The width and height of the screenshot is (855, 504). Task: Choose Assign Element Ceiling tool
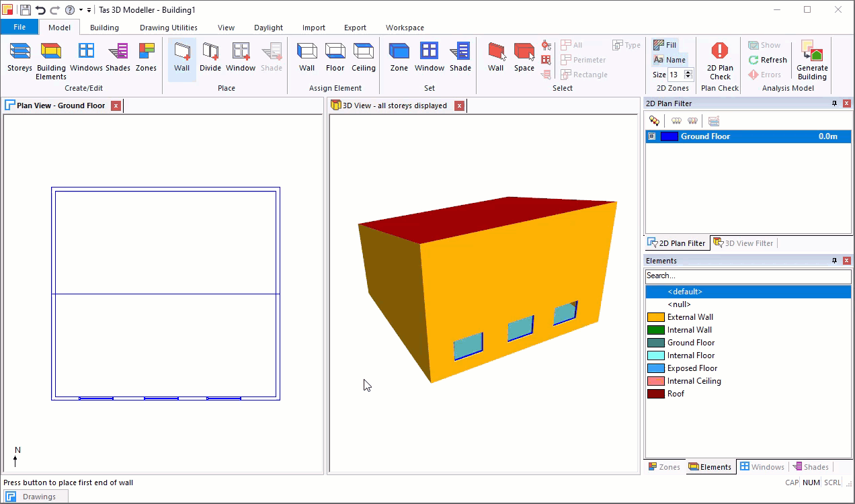tap(364, 57)
